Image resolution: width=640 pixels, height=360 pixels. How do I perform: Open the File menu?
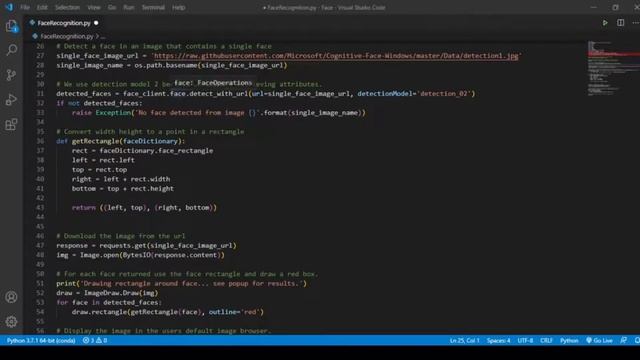coord(25,7)
